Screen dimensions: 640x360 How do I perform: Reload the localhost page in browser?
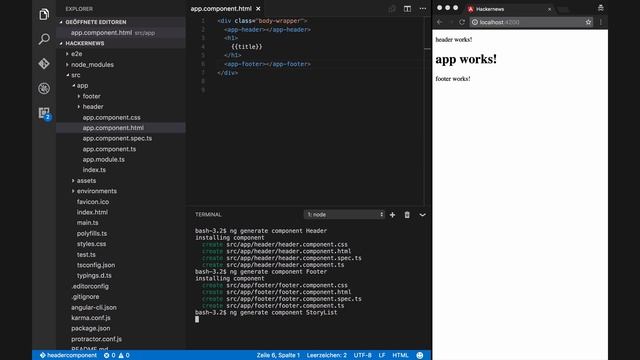(462, 22)
